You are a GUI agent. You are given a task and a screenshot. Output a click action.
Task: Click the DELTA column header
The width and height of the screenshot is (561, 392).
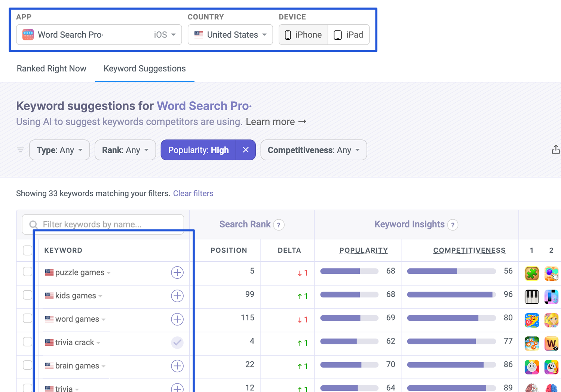tap(289, 250)
